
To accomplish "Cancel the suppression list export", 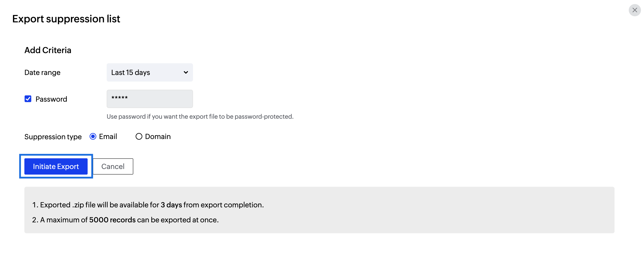I will (113, 166).
